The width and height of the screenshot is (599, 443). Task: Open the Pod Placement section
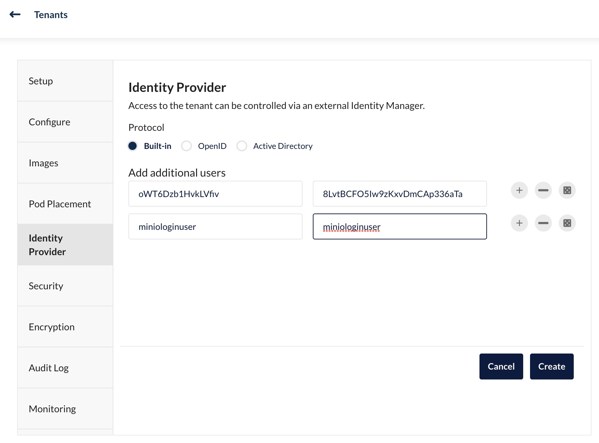pos(65,204)
